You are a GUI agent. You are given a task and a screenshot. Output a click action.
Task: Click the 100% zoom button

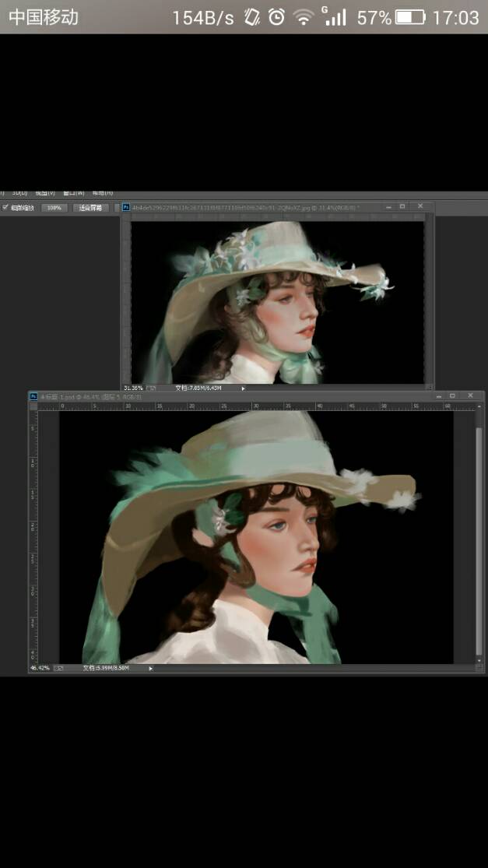tap(54, 208)
